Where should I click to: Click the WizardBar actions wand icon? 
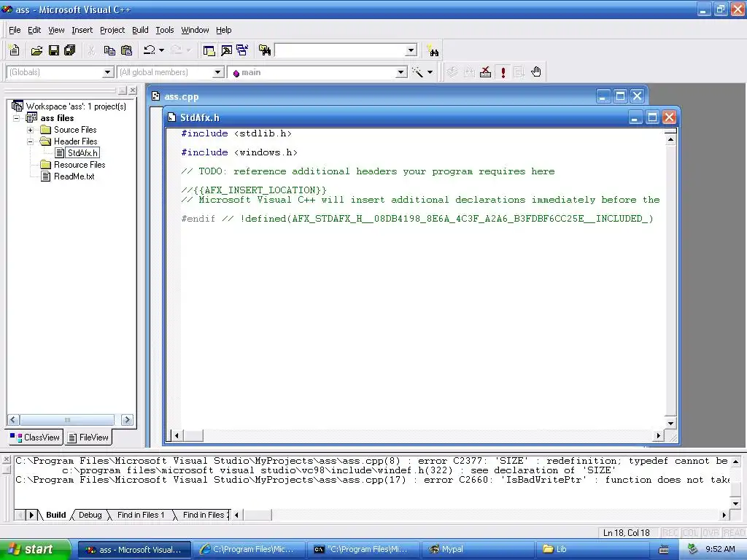click(x=417, y=72)
